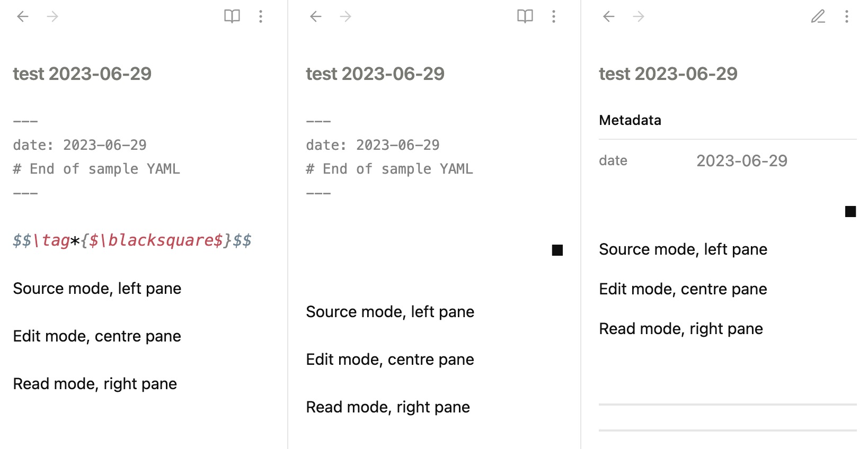Open the centre pane's more options menu
868x449 pixels.
tap(554, 16)
